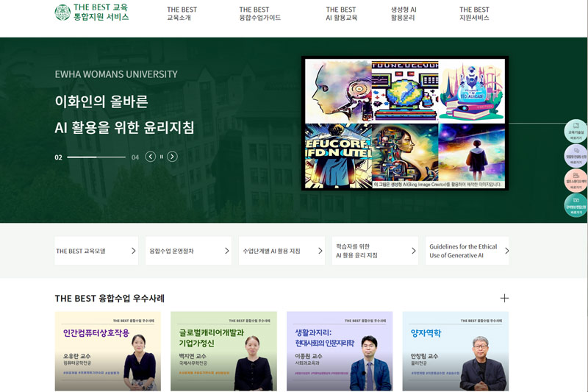The image size is (588, 392).
Task: Open 학습자를 위한 AI 활용 윤리 지침
Action: pyautogui.click(x=375, y=251)
